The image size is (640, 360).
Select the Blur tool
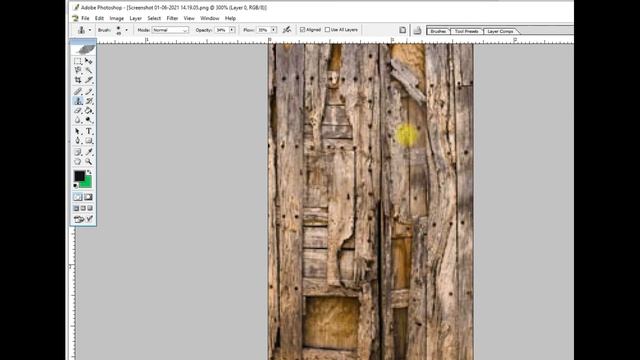(78, 120)
